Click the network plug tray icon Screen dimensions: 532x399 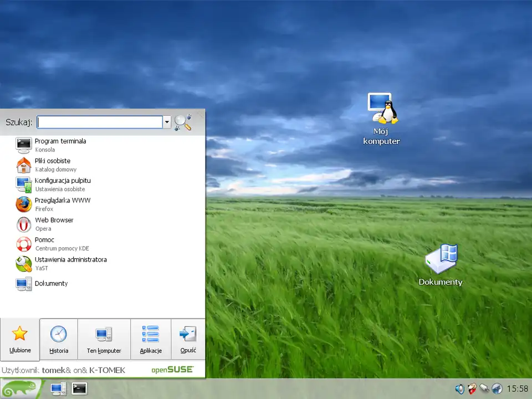pos(484,389)
